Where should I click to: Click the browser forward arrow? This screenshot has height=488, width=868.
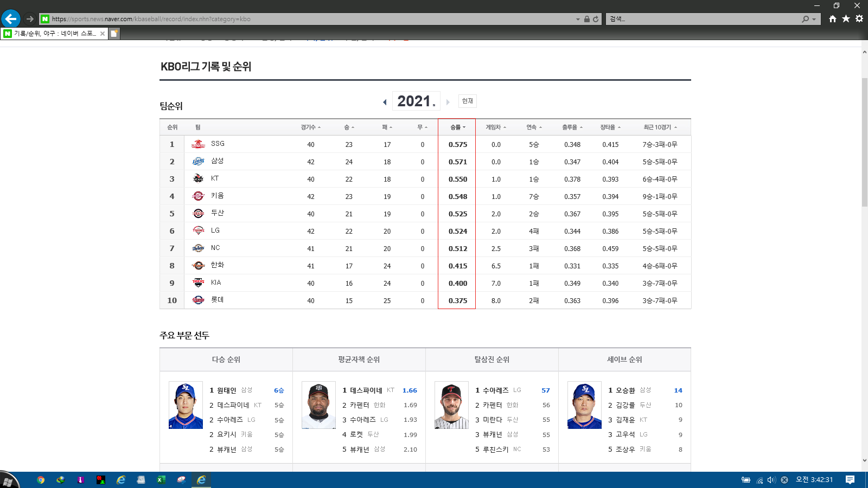[30, 19]
